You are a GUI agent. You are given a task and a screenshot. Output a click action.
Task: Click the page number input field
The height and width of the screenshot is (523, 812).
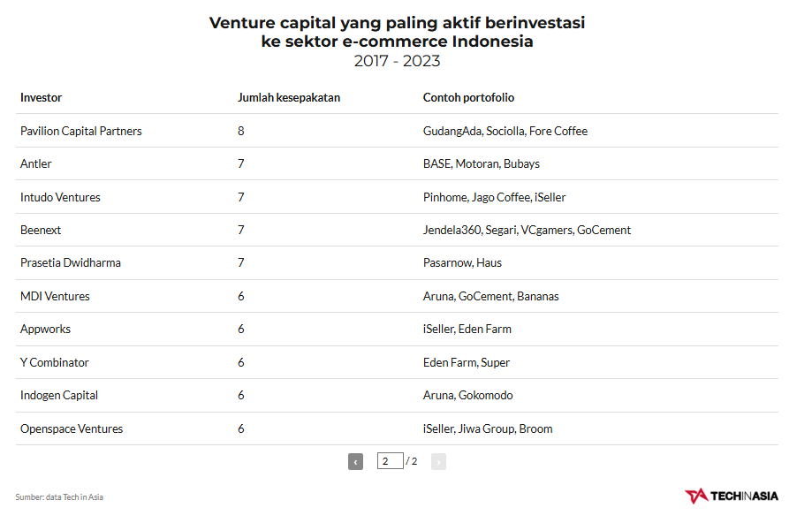click(390, 461)
